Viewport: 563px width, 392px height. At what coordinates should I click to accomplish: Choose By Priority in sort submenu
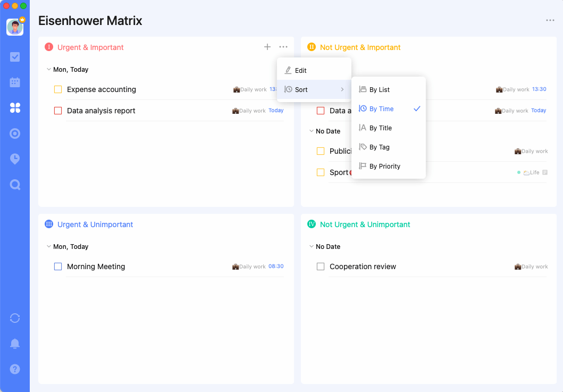pyautogui.click(x=385, y=166)
